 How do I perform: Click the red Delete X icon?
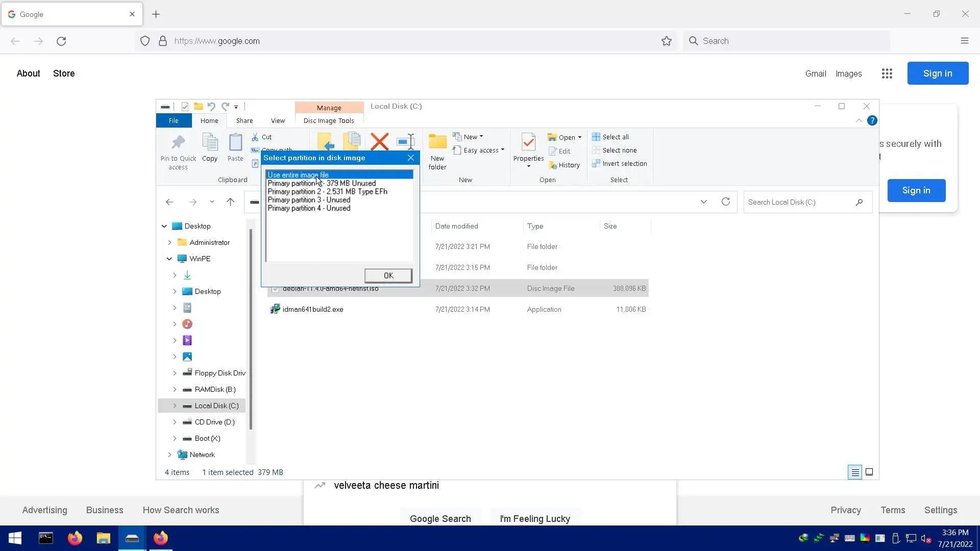point(379,141)
